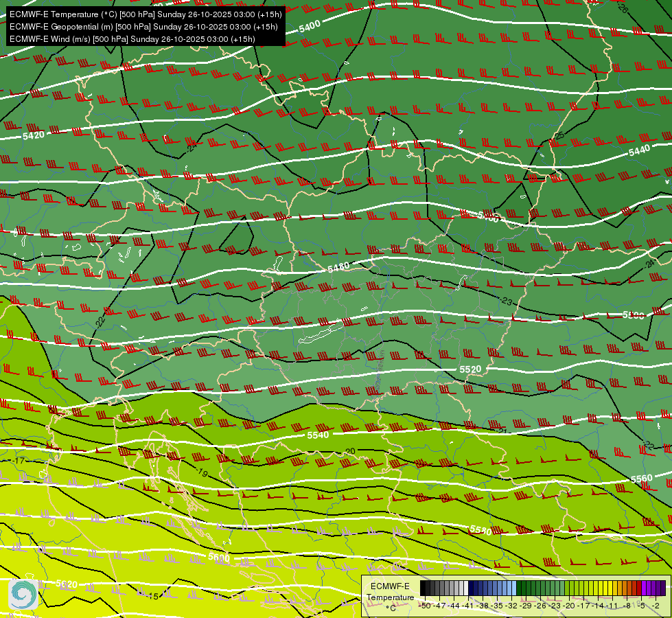Viewport: 672px width, 618px height.
Task: Click the 5620 geopotential contour label
Action: pos(67,584)
